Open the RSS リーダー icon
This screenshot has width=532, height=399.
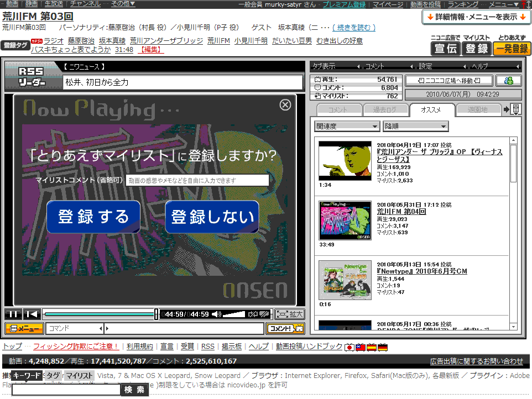click(x=31, y=77)
